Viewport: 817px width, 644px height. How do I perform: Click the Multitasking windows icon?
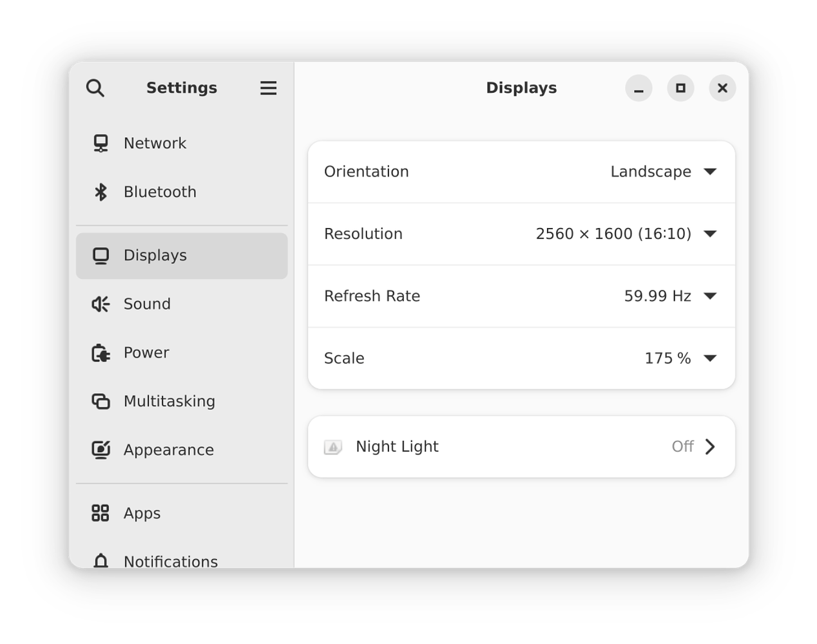click(x=101, y=401)
